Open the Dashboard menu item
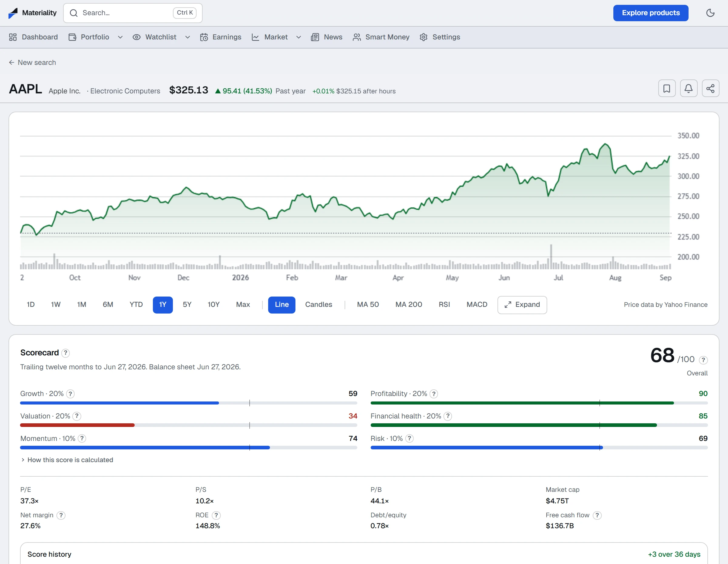The height and width of the screenshot is (564, 728). coord(33,37)
